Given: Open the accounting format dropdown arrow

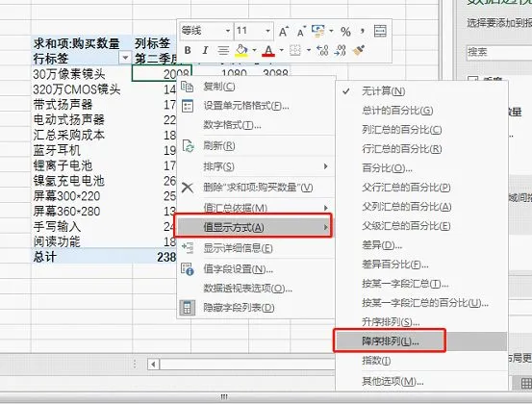Looking at the screenshot, I should [331, 31].
